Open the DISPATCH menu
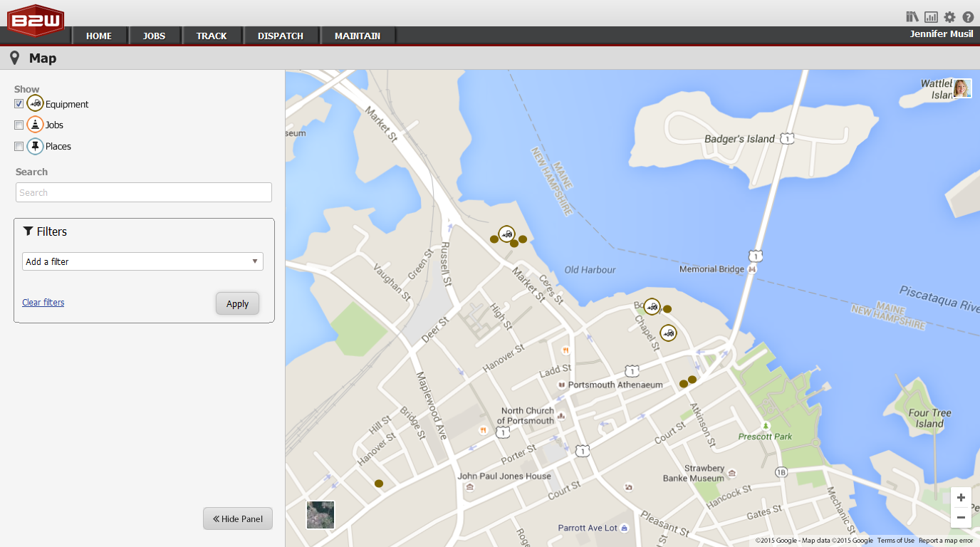The image size is (980, 547). pos(281,36)
